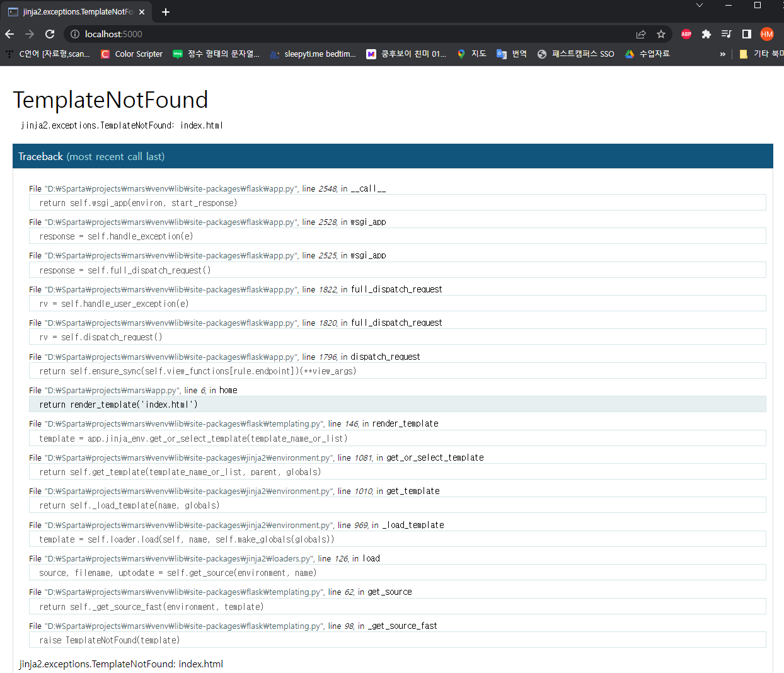Click the Traceback header bar
This screenshot has height=673, width=784.
coord(393,156)
